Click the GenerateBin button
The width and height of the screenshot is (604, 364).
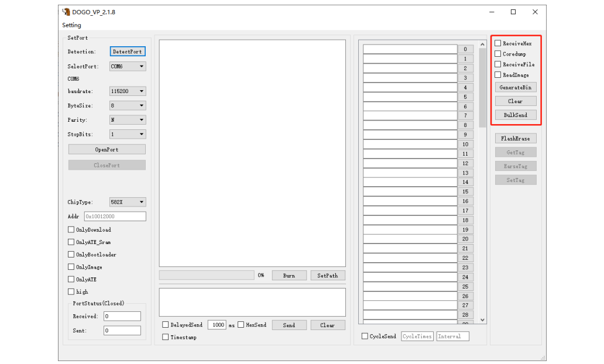pos(516,87)
